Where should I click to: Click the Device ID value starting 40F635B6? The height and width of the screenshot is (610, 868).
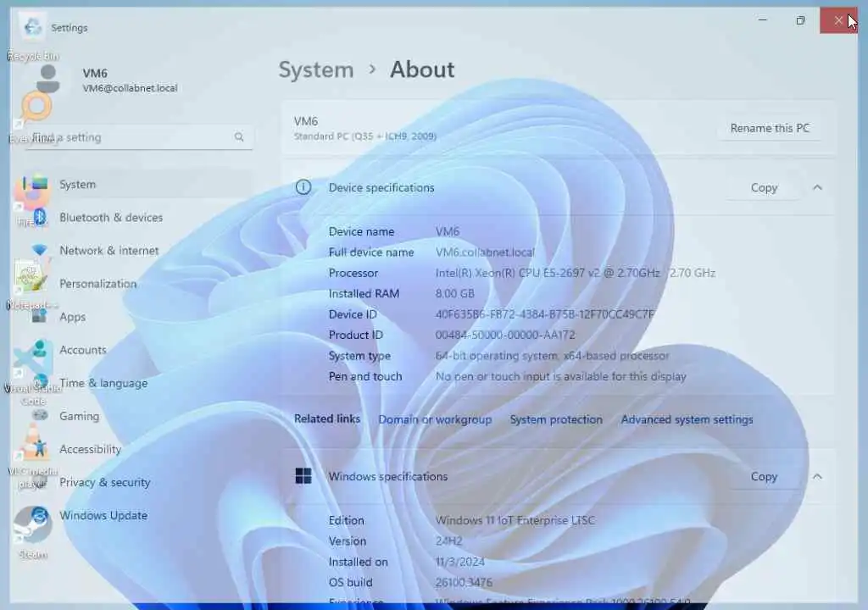tap(545, 314)
